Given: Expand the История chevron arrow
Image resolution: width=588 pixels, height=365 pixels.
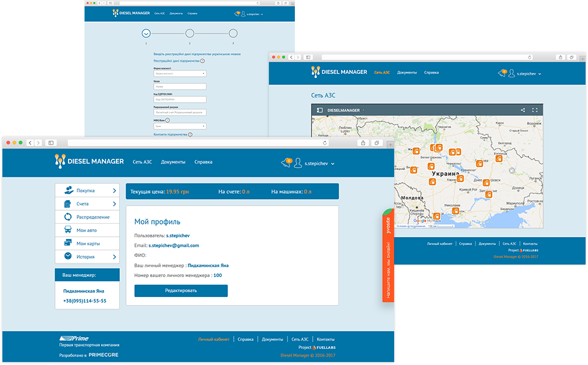Looking at the screenshot, I should click(115, 257).
